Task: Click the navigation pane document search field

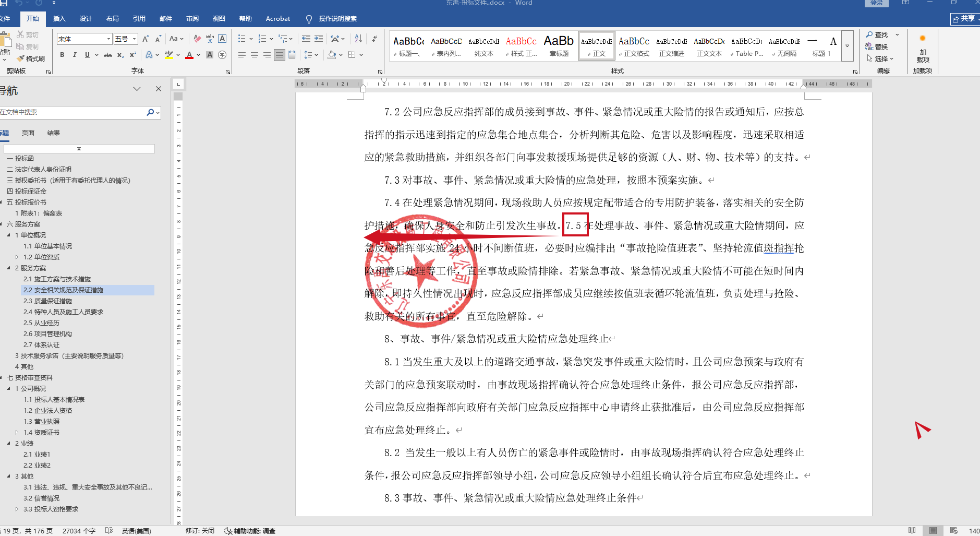Action: (x=72, y=112)
